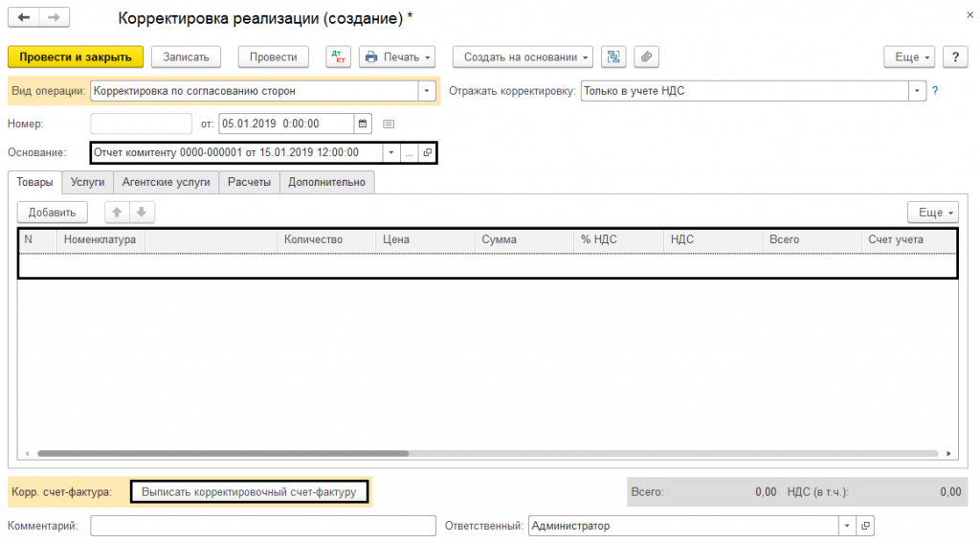Click Выписать корректировочный счет-фактуру
This screenshot has height=543, width=980.
[x=249, y=492]
